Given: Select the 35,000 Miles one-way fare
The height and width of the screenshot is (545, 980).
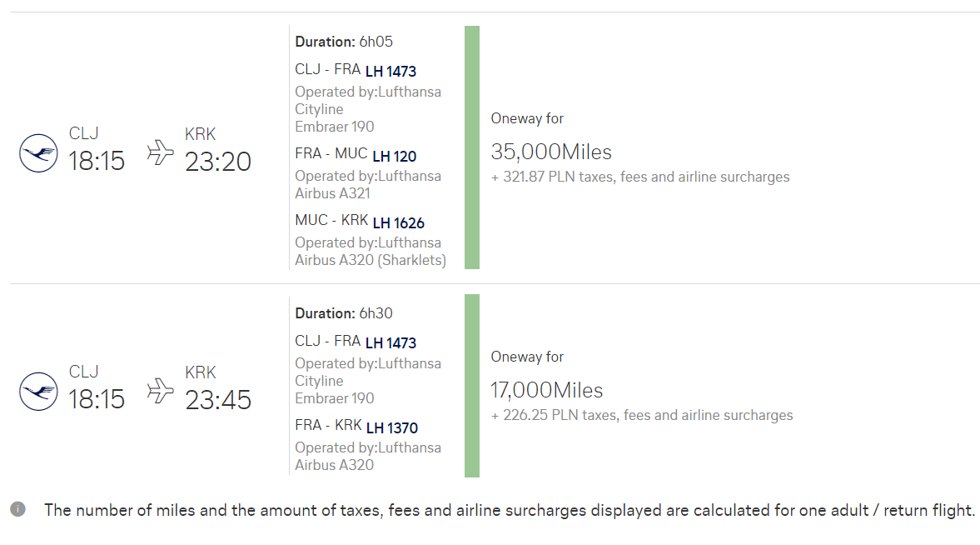Looking at the screenshot, I should point(551,152).
